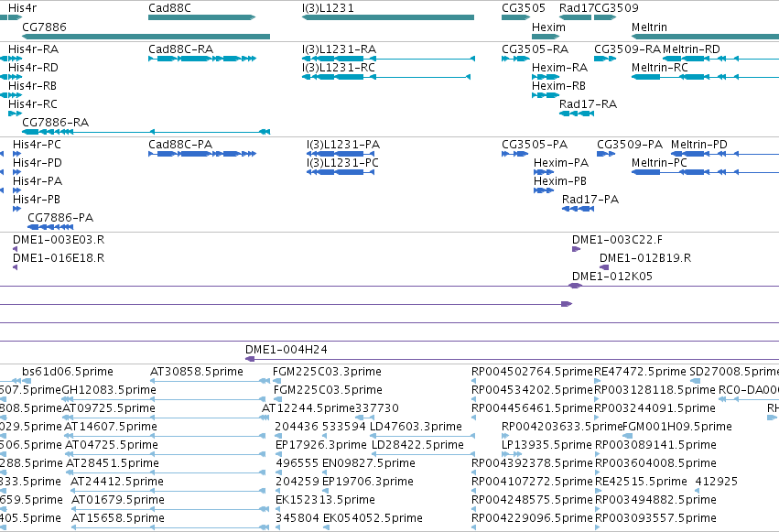Click the CG3509 gene label
The image size is (779, 532).
pyautogui.click(x=616, y=8)
